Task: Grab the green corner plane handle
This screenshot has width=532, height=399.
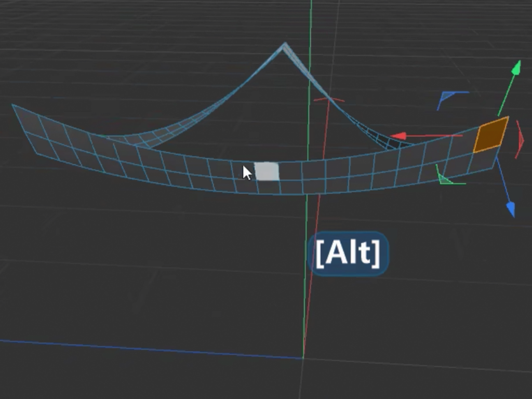Action: coord(444,179)
